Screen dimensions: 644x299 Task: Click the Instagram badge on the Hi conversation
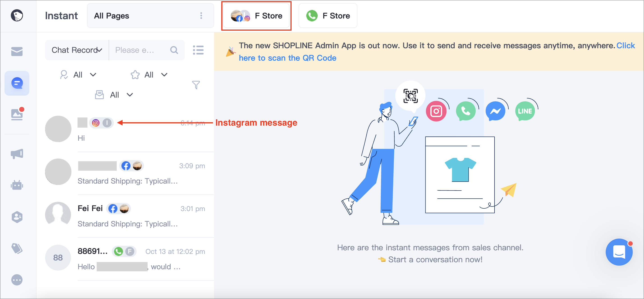96,123
